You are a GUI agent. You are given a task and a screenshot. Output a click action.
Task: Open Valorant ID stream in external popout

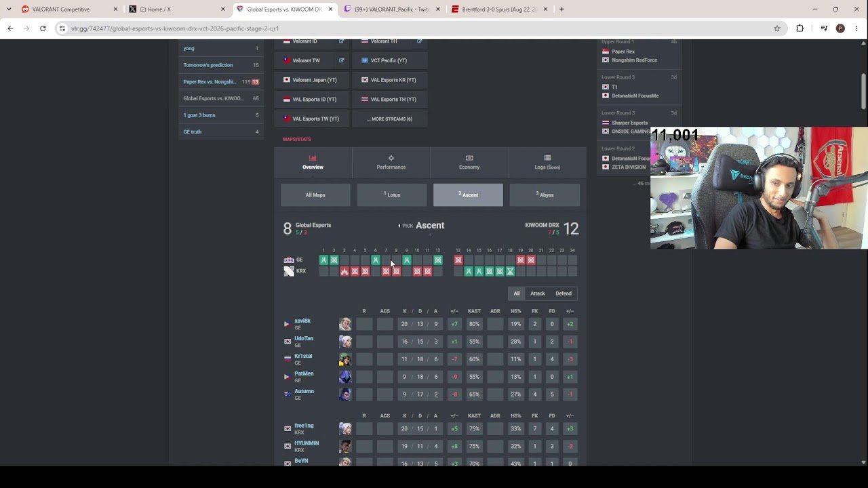[x=341, y=41]
